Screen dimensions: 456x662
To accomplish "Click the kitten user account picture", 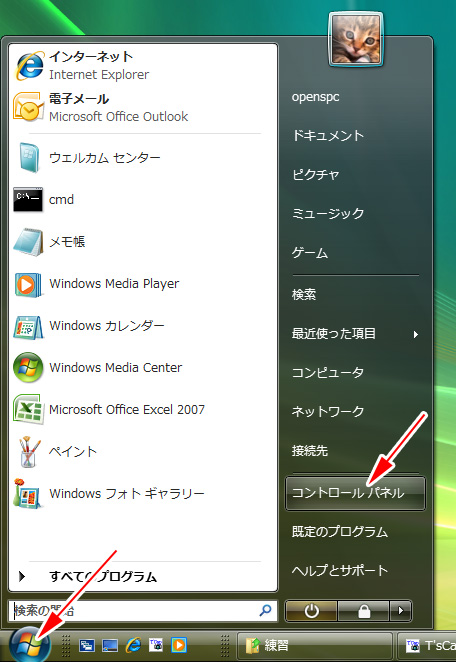I will (356, 39).
